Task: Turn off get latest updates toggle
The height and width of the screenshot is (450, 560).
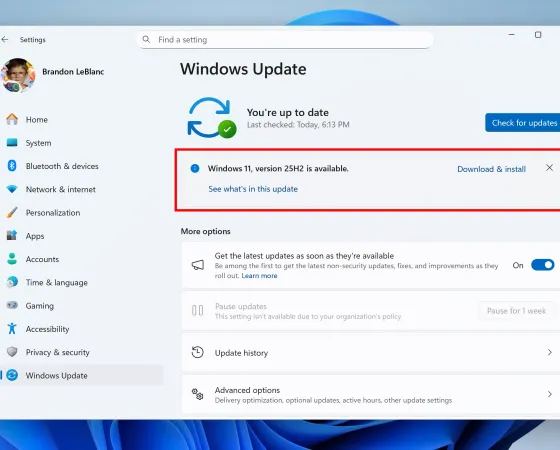Action: (542, 265)
